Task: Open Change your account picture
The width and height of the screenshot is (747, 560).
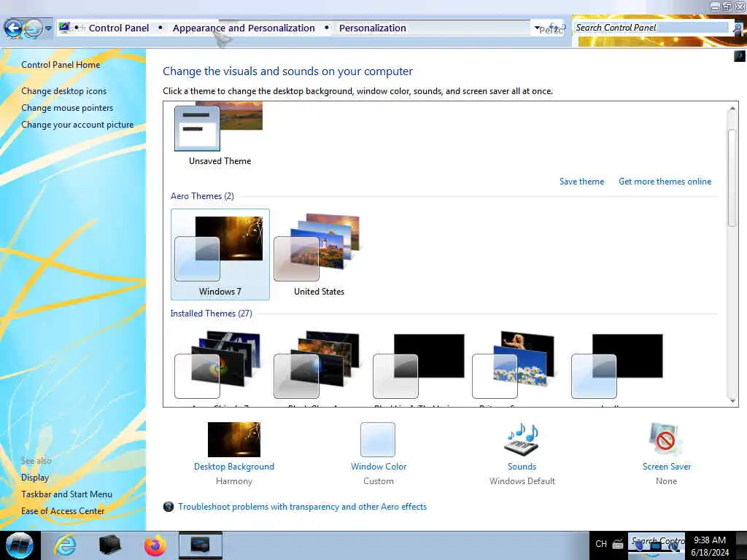Action: click(77, 124)
